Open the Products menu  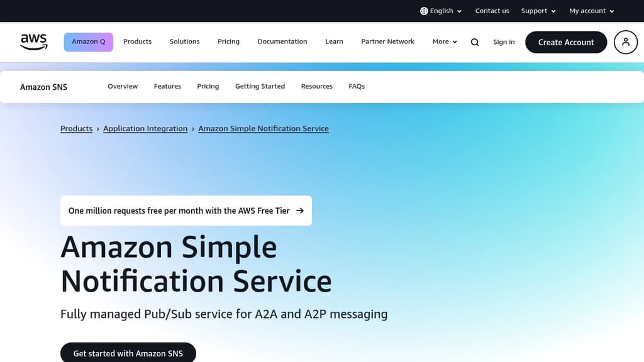click(137, 42)
